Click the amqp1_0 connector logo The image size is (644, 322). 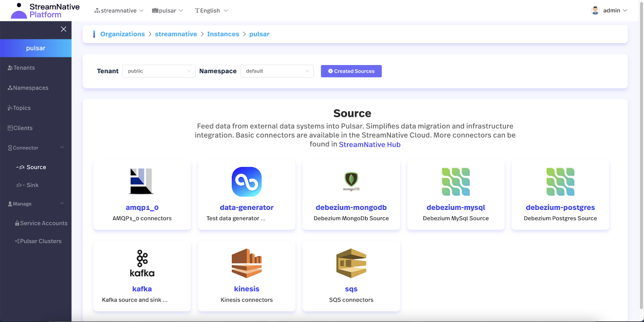142,181
